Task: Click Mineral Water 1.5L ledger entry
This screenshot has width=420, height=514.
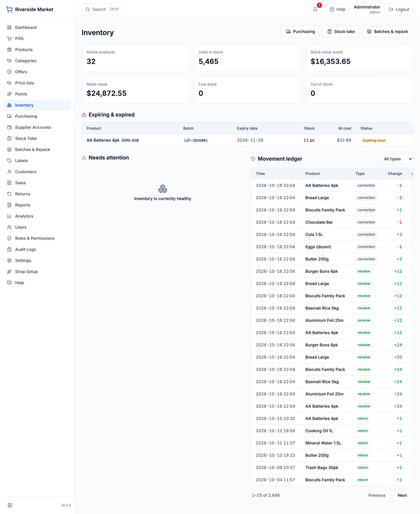Action: pos(332,443)
